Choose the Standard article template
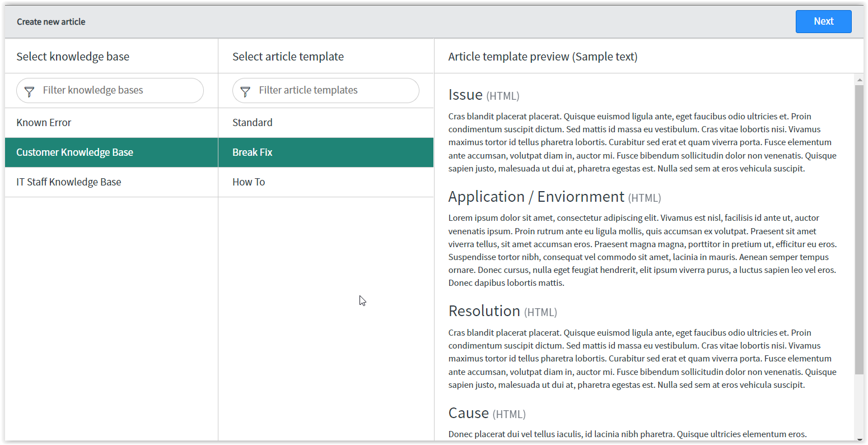The height and width of the screenshot is (445, 868). point(253,122)
